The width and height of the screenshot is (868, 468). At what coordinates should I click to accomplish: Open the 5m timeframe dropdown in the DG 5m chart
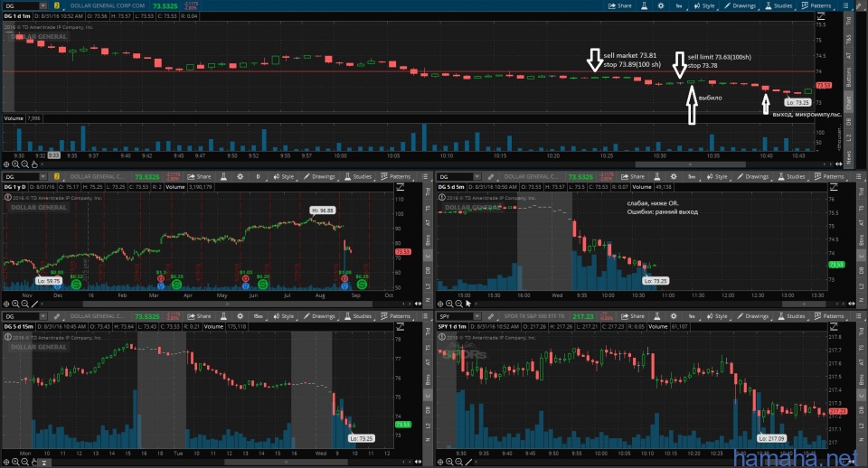click(x=692, y=176)
